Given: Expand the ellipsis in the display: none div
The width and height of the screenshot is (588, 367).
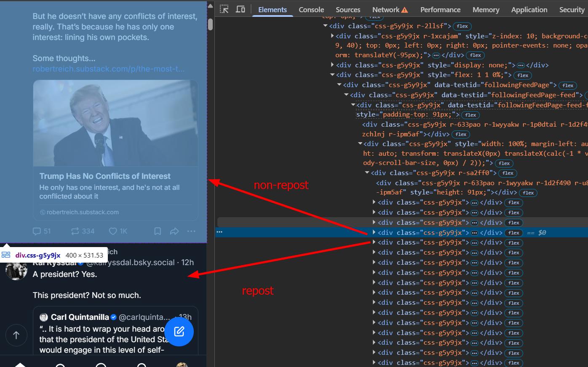Looking at the screenshot, I should coord(521,65).
